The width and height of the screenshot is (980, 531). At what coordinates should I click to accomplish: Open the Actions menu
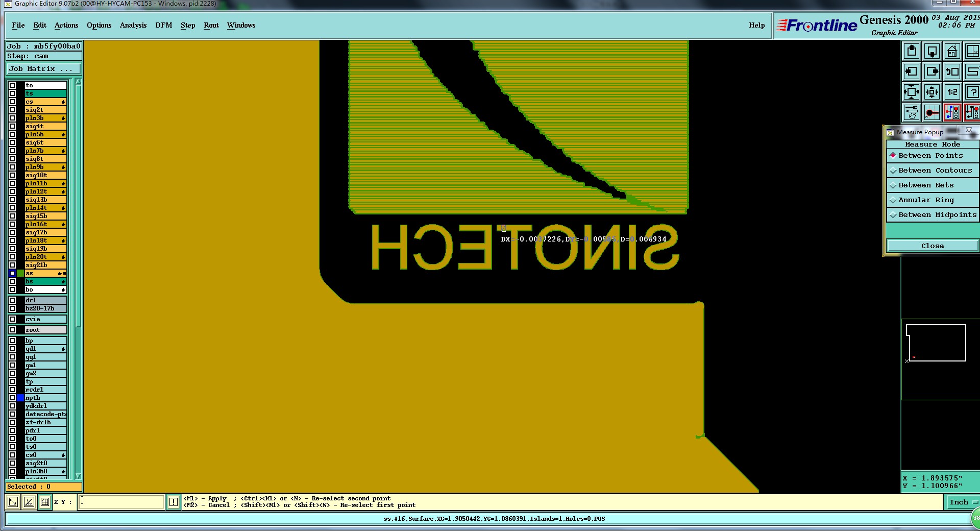pos(66,25)
